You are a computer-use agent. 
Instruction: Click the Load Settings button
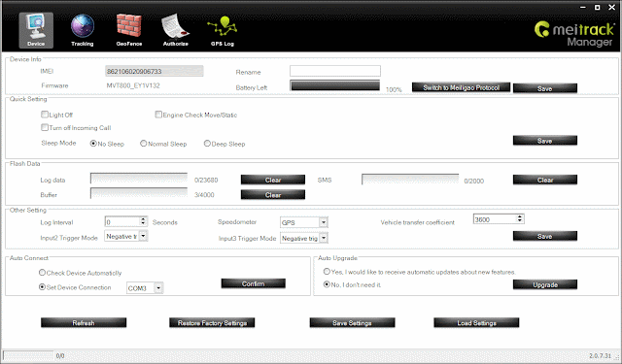point(476,323)
